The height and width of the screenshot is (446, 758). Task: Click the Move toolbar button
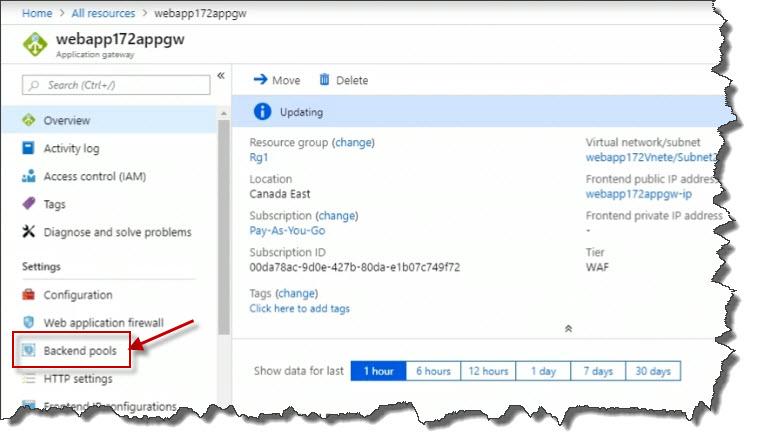coord(277,80)
